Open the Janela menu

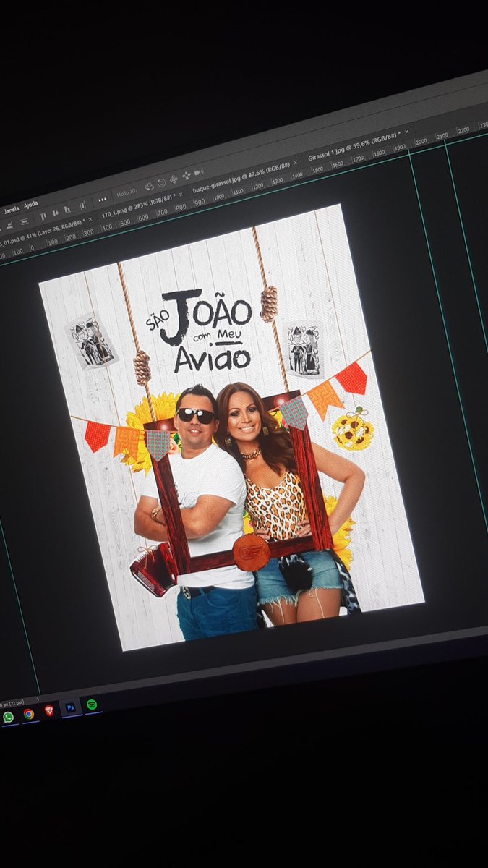click(12, 210)
